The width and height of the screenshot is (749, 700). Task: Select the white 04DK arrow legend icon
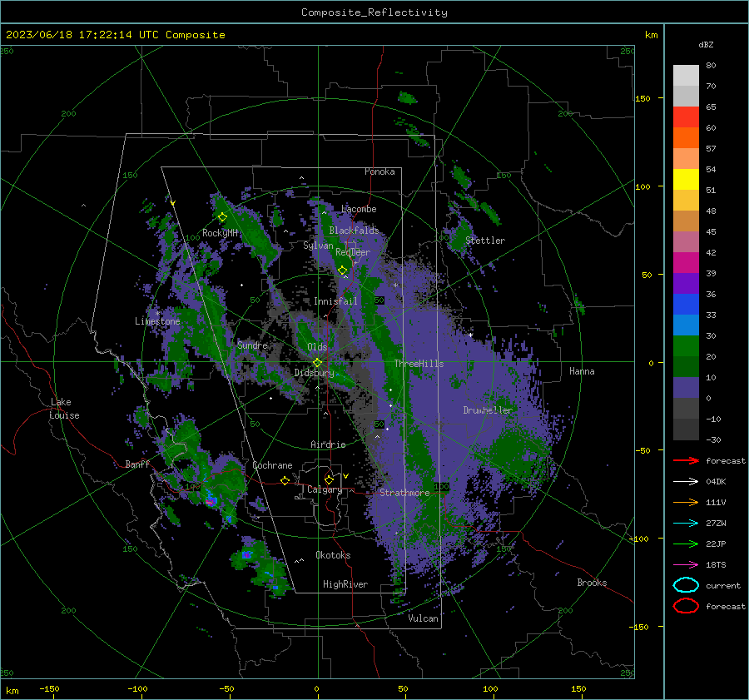tap(686, 482)
